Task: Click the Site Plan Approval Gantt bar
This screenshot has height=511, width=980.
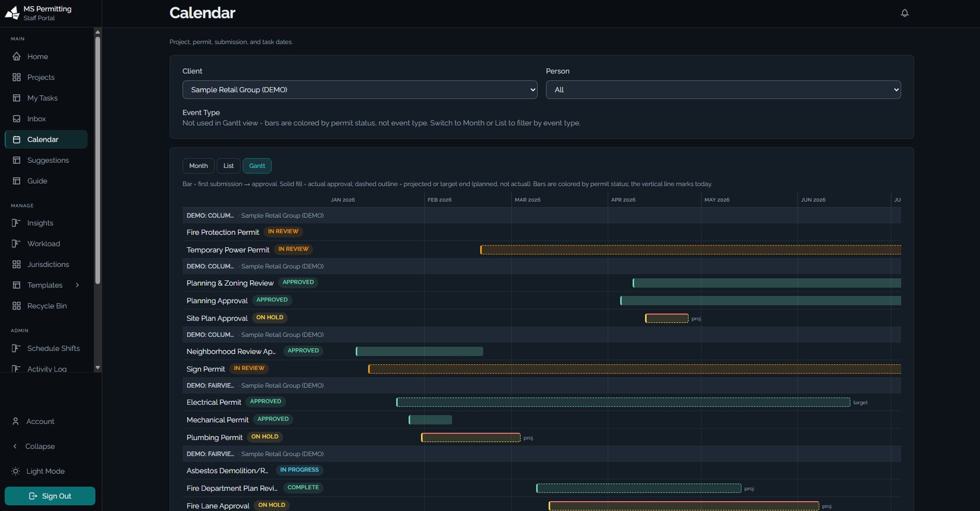Action: 666,318
